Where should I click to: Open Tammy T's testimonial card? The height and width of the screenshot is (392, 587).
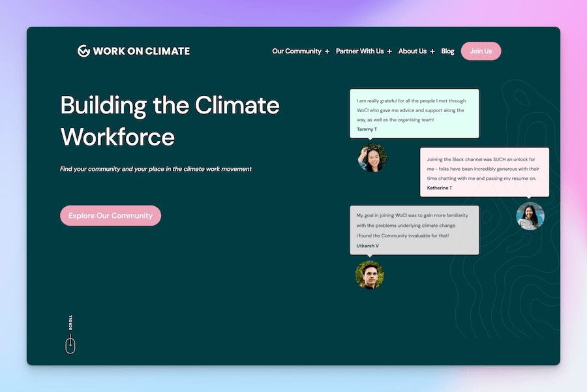(414, 113)
